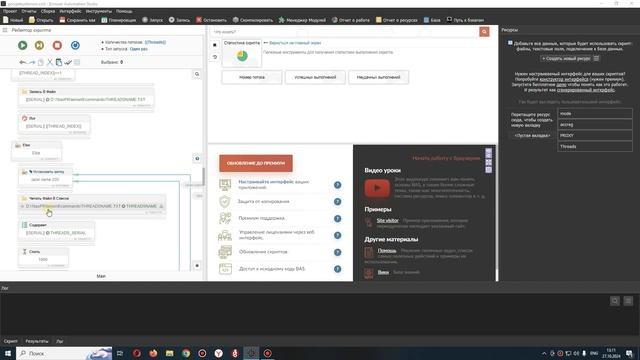Click the Создать новый ресурс button
640x360 pixels.
click(x=566, y=59)
